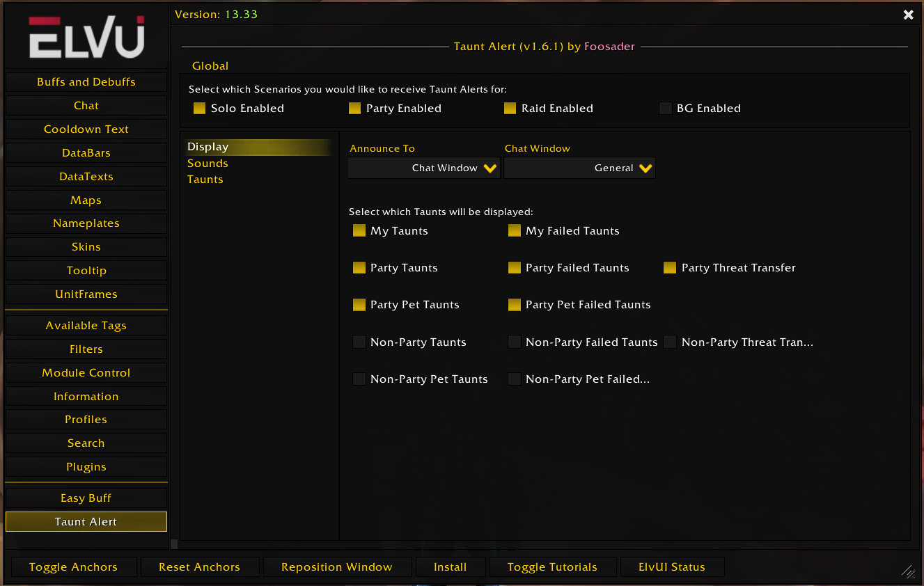Open Plugins page
Image resolution: width=924 pixels, height=586 pixels.
pyautogui.click(x=86, y=467)
